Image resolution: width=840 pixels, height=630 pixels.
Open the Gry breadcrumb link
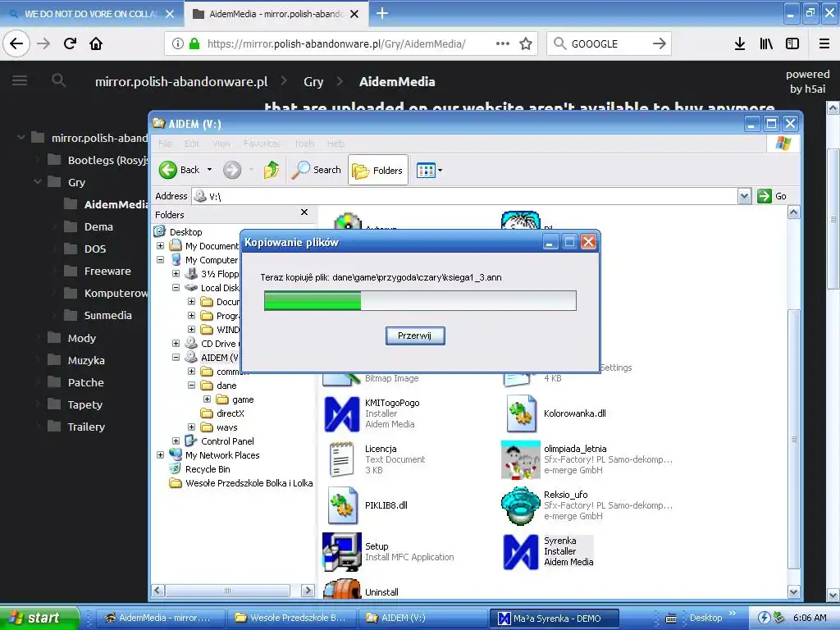coord(313,81)
